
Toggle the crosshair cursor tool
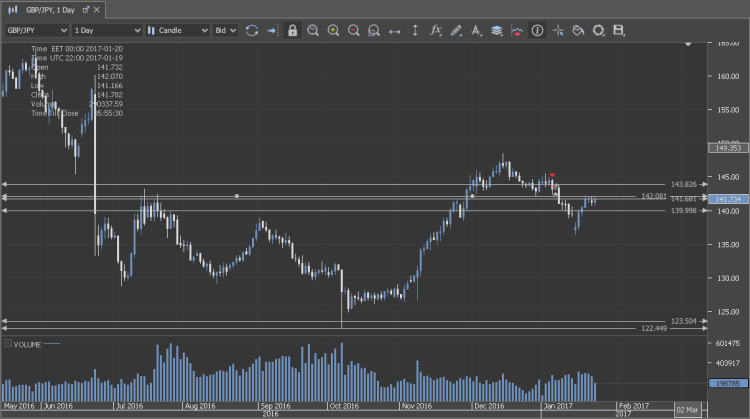pyautogui.click(x=558, y=31)
